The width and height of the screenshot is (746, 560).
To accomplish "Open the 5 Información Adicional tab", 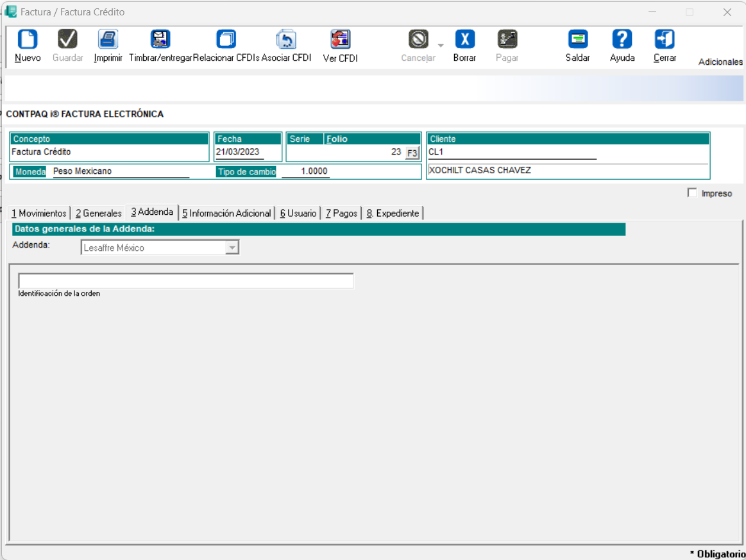I will (x=226, y=214).
